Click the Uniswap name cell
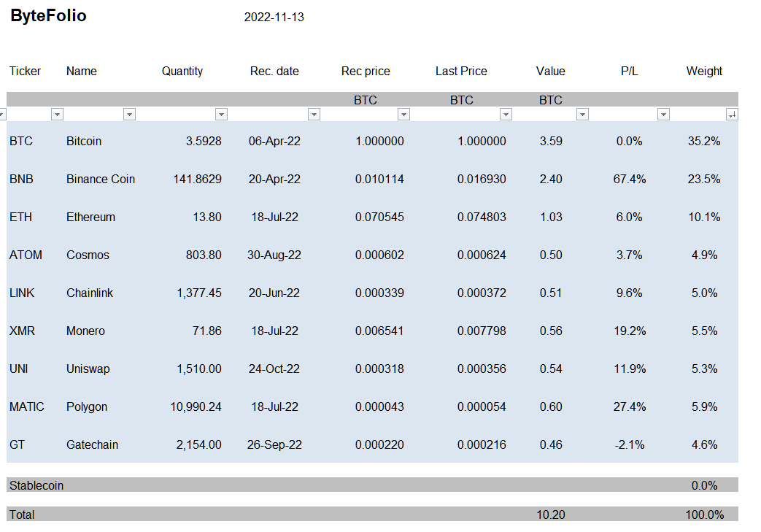The height and width of the screenshot is (532, 761). coord(88,369)
